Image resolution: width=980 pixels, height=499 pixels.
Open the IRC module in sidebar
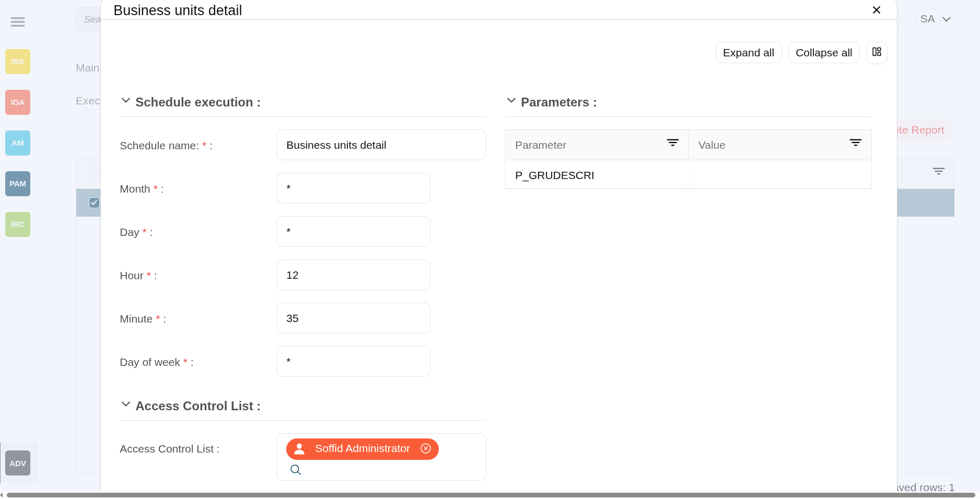pos(18,224)
